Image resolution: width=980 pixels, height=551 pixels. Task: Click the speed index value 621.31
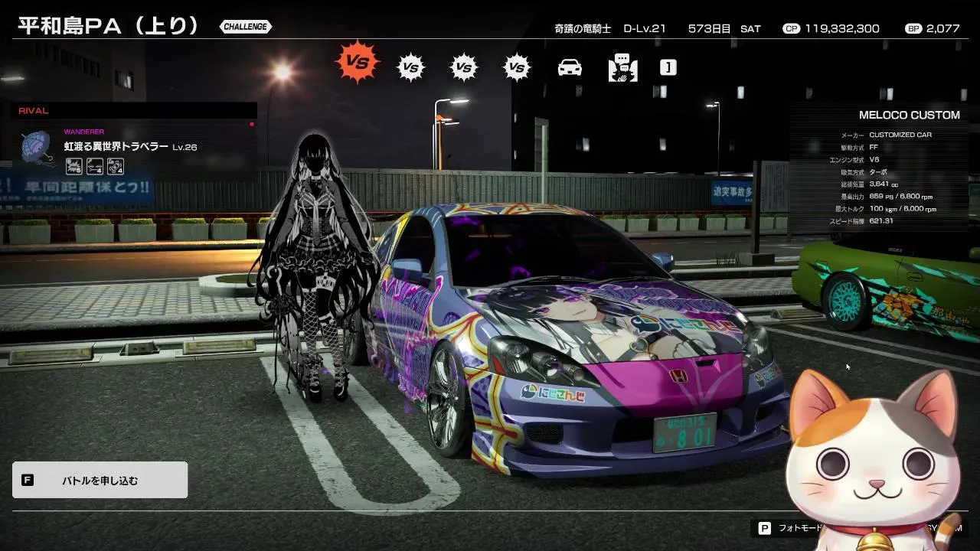(x=881, y=221)
